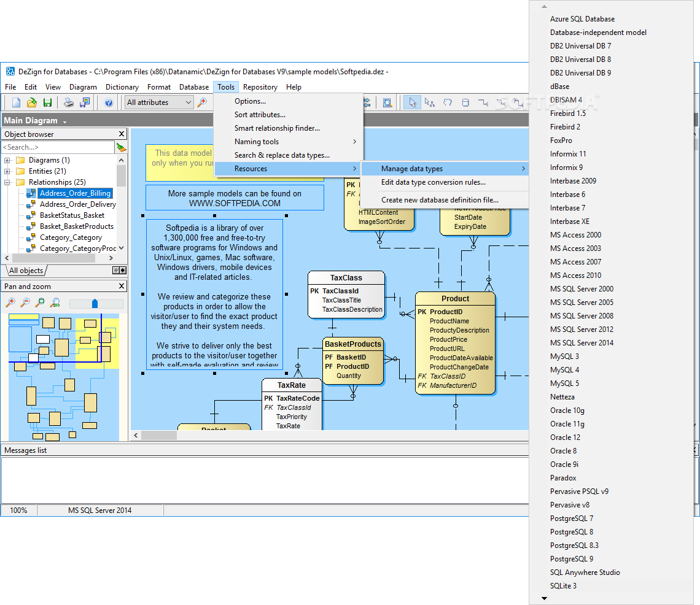Open the Dictionary menu

[122, 87]
